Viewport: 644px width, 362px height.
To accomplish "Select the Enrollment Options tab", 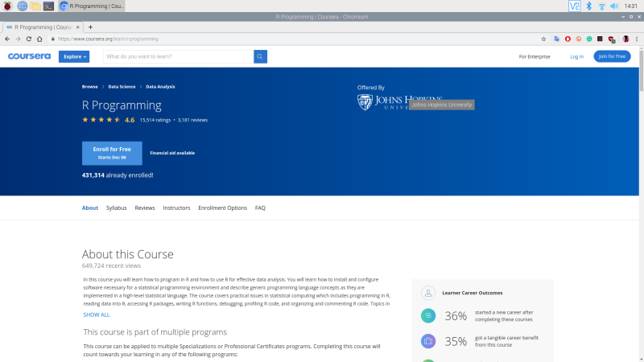I will click(223, 208).
